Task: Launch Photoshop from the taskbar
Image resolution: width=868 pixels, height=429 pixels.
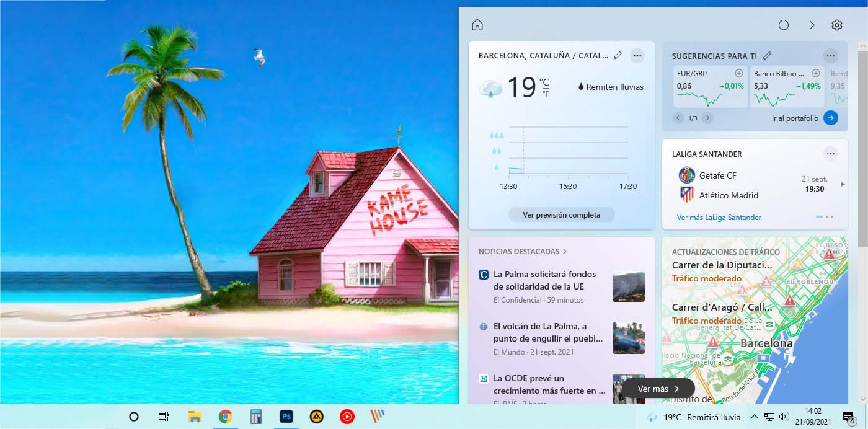Action: [286, 417]
